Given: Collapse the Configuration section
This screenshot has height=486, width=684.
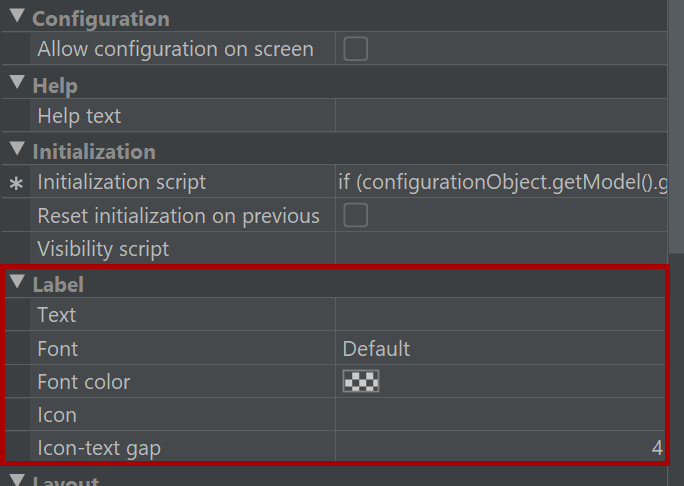Looking at the screenshot, I should click(17, 19).
